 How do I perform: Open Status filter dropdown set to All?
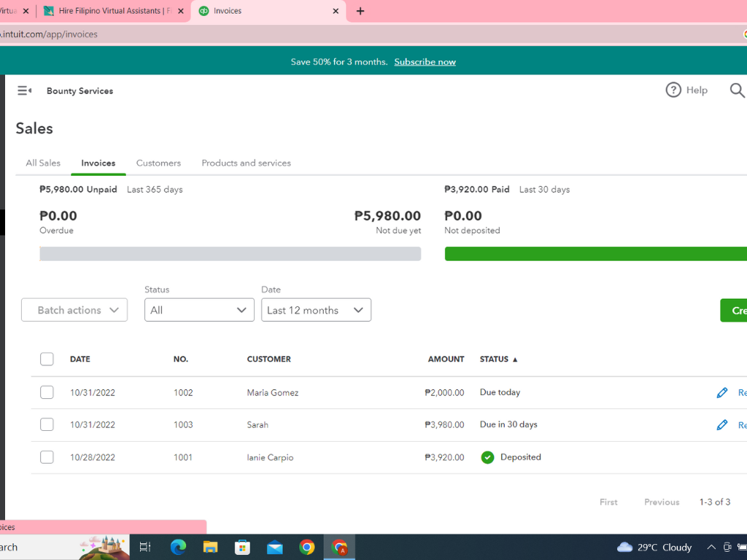[x=199, y=310]
